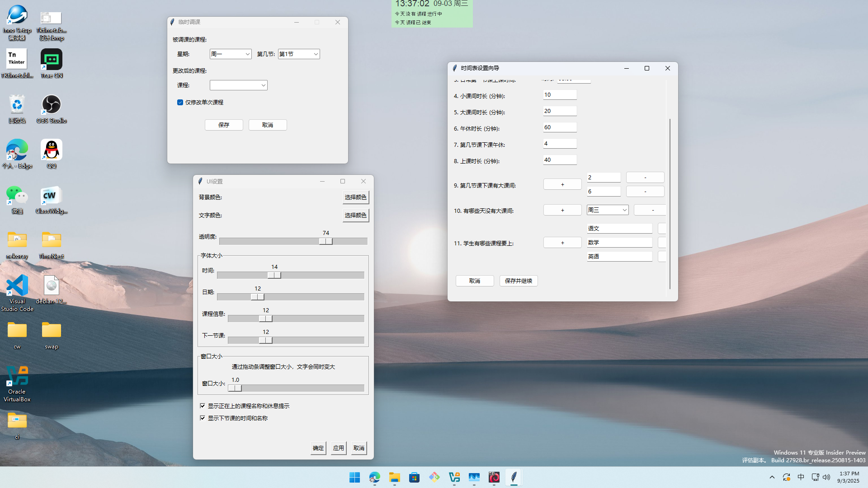Click 保存并继续 in the wizard
This screenshot has height=488, width=868.
tap(519, 281)
